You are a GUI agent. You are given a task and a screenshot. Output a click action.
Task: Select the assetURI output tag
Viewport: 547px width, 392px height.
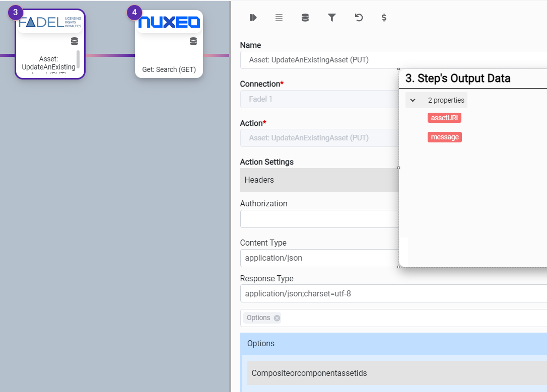[444, 118]
